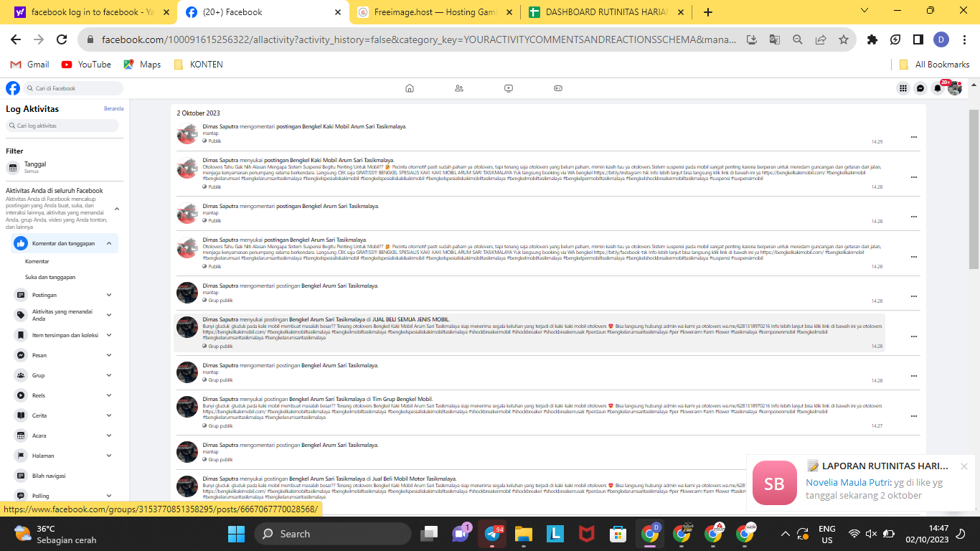Open the Messenger icon

point(920,88)
